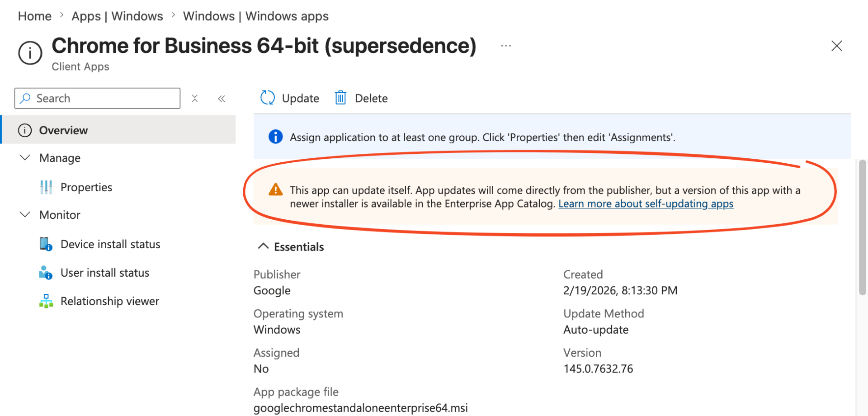Viewport: 868px width, 416px height.
Task: Click the Version field label
Action: [582, 353]
